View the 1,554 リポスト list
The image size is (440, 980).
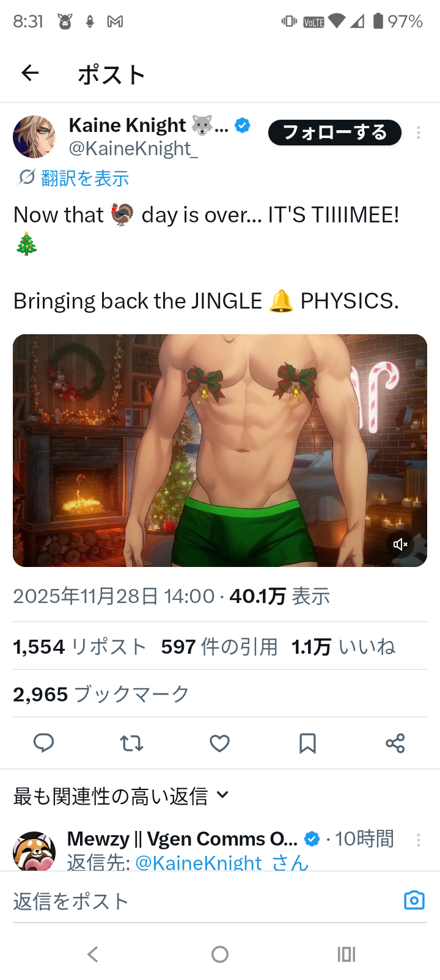79,646
